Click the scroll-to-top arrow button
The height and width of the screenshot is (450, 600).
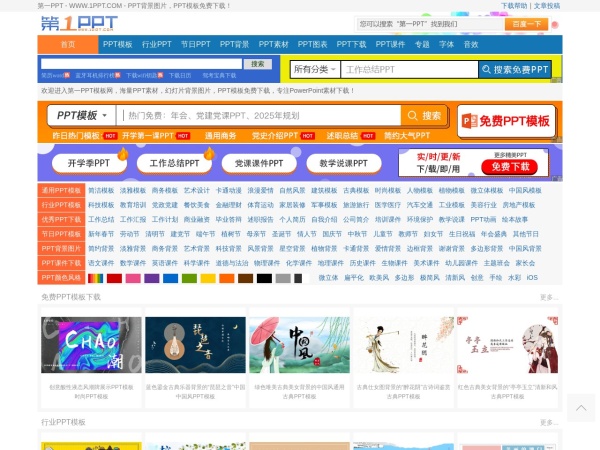[581, 407]
